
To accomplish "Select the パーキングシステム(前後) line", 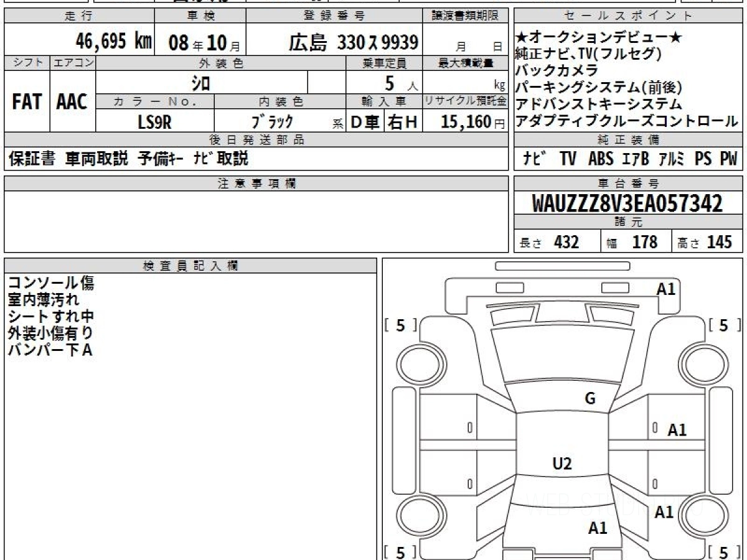I will (x=599, y=87).
